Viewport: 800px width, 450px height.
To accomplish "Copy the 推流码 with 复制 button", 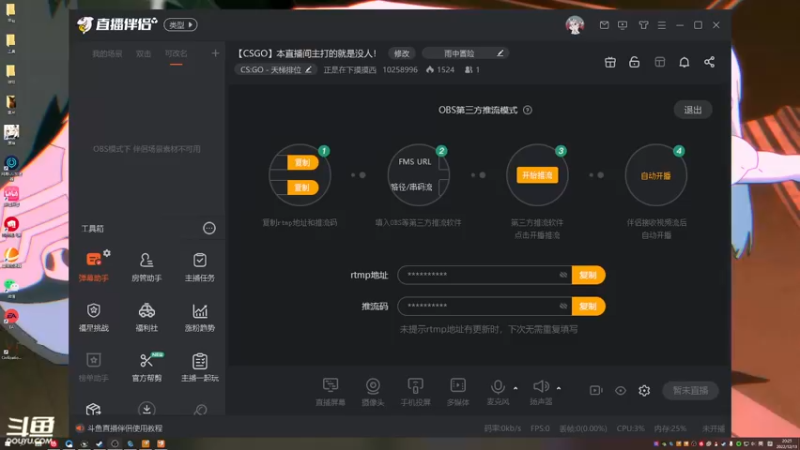I will click(588, 306).
